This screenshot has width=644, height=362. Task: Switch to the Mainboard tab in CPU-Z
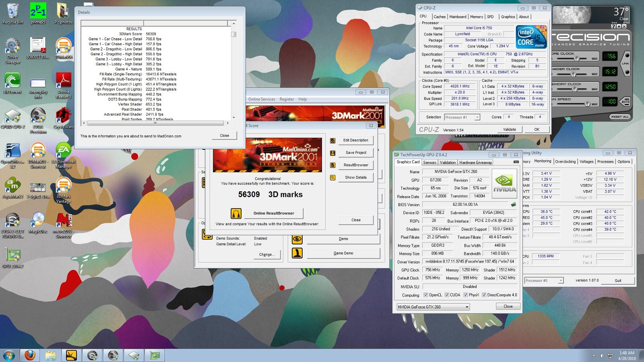(458, 17)
